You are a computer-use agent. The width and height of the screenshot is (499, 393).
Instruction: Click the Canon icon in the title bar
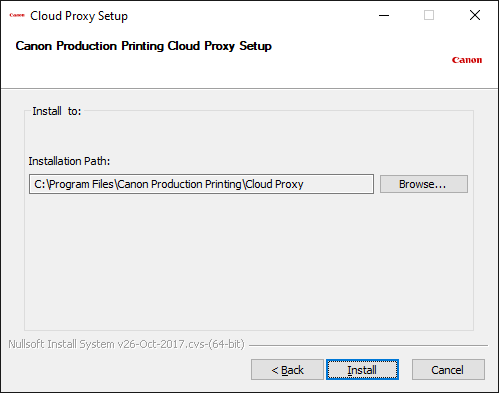click(17, 15)
